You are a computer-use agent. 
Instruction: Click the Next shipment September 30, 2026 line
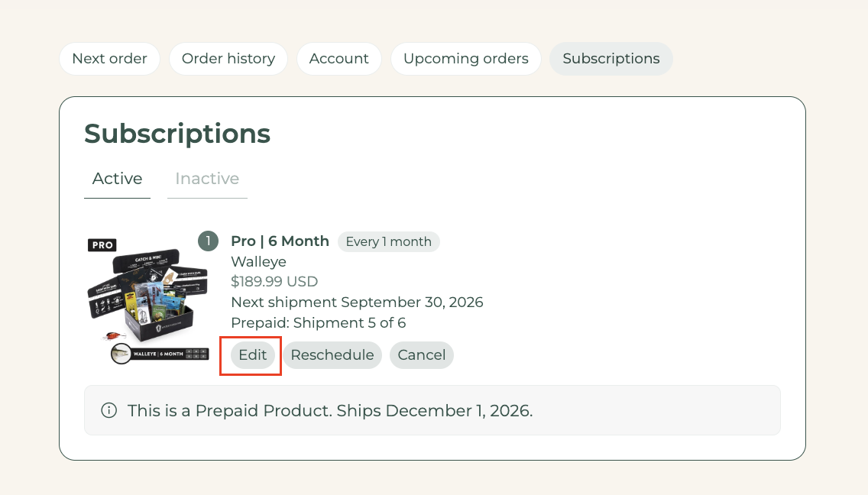(x=357, y=302)
